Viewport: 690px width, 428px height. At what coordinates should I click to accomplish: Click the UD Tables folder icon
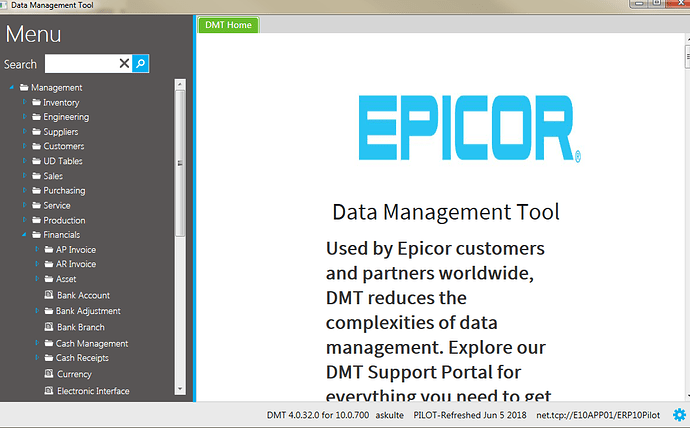pyautogui.click(x=37, y=161)
